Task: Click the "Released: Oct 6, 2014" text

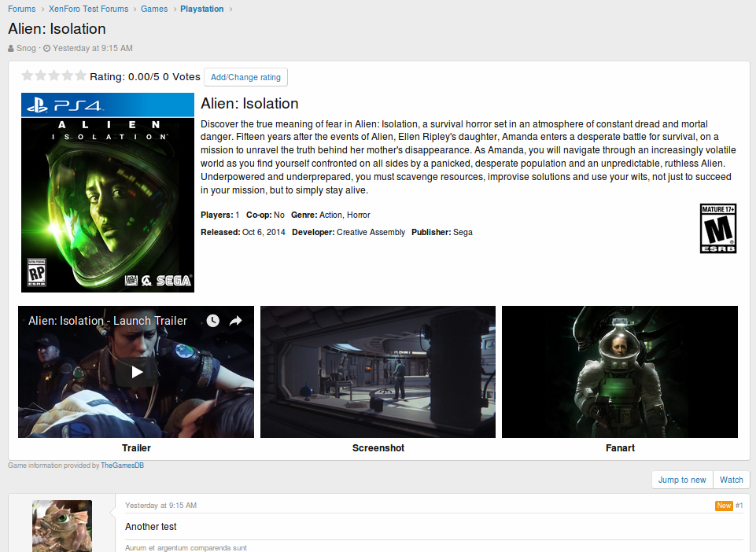Action: click(x=243, y=233)
